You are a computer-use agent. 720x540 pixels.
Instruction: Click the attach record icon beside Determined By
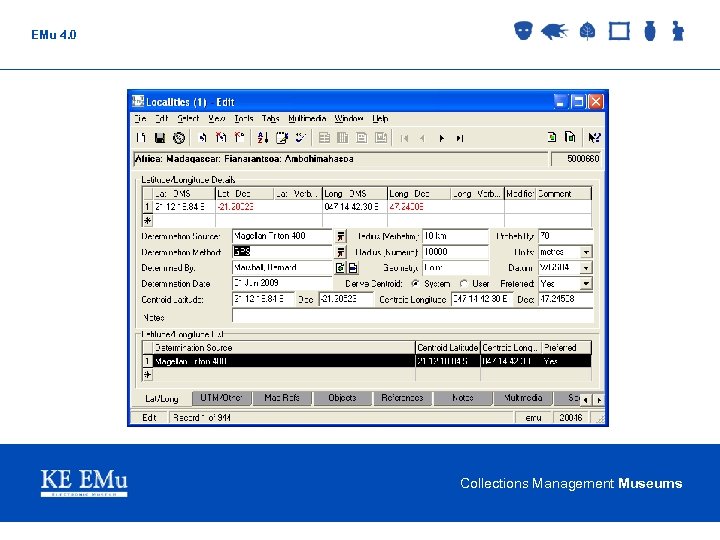tap(340, 268)
